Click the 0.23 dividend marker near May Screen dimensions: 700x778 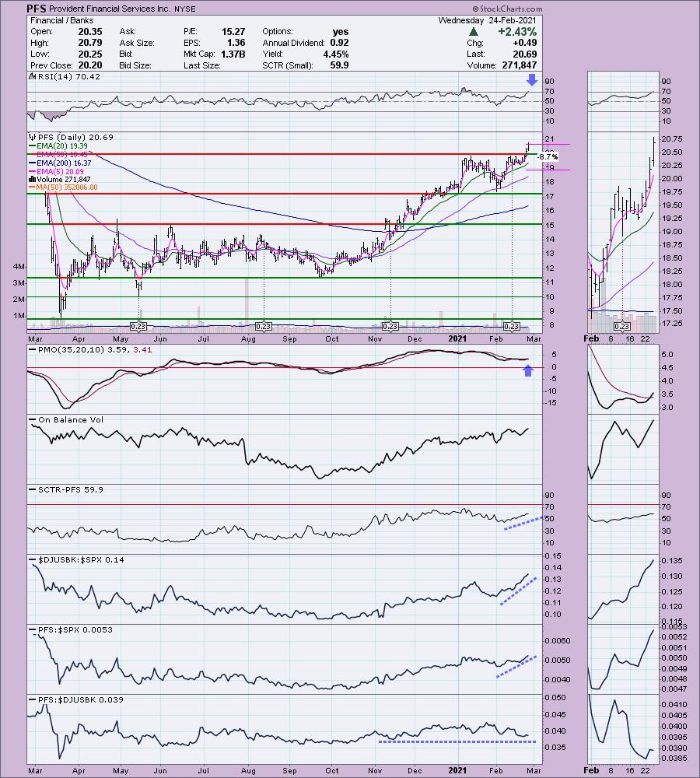pyautogui.click(x=138, y=327)
